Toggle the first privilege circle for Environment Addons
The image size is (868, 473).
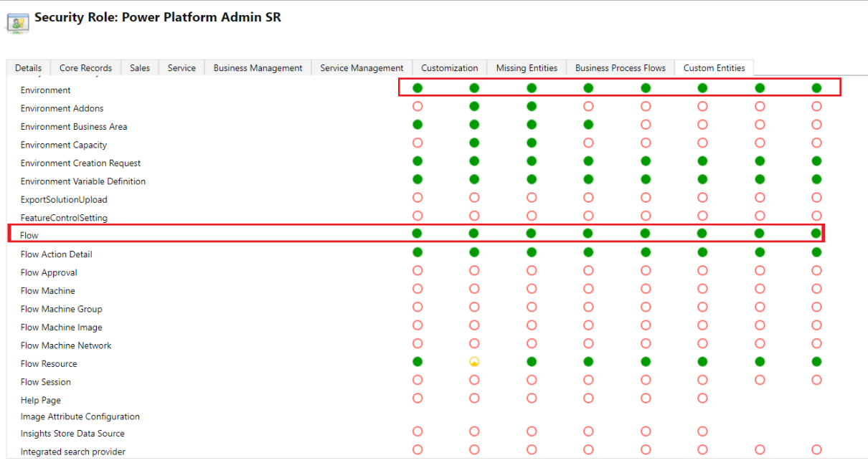point(417,106)
